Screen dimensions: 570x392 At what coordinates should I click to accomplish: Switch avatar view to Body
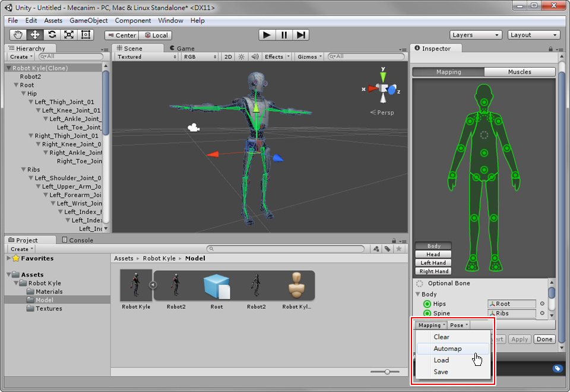(x=433, y=246)
